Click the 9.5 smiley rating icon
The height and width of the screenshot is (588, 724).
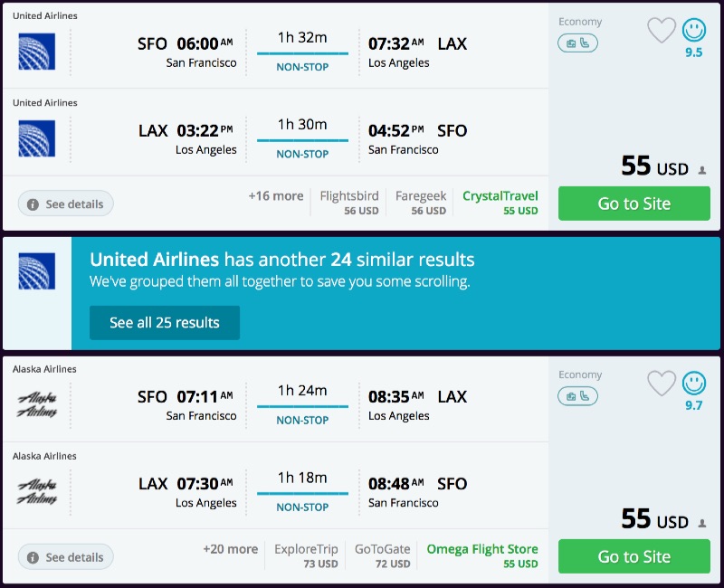point(694,31)
